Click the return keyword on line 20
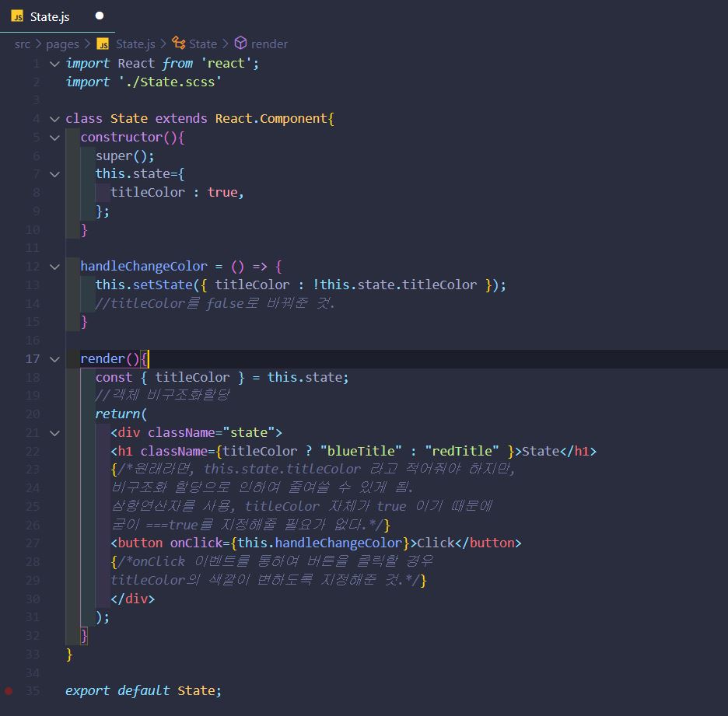Image resolution: width=728 pixels, height=716 pixels. click(118, 414)
